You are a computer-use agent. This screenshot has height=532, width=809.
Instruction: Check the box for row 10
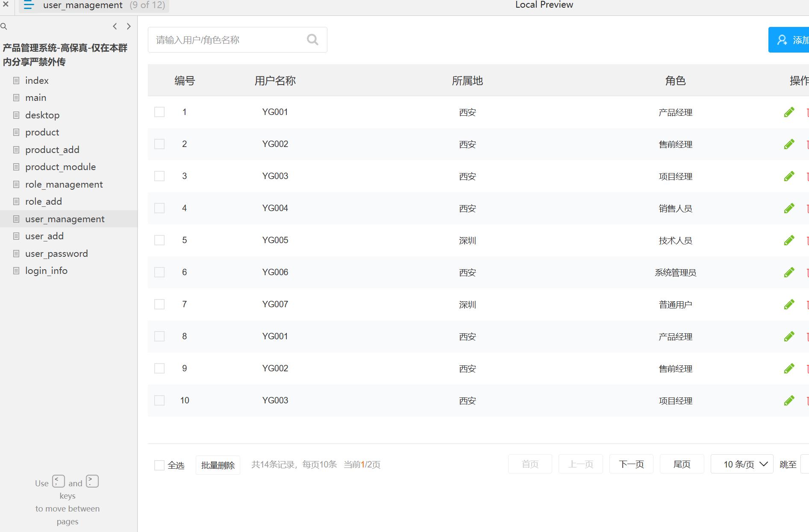(159, 400)
